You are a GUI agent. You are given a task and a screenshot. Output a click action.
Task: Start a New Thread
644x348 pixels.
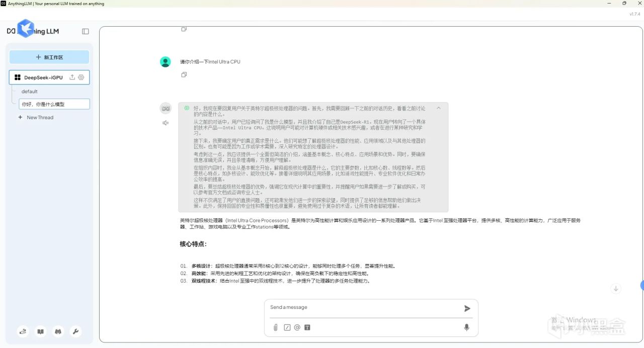(36, 117)
